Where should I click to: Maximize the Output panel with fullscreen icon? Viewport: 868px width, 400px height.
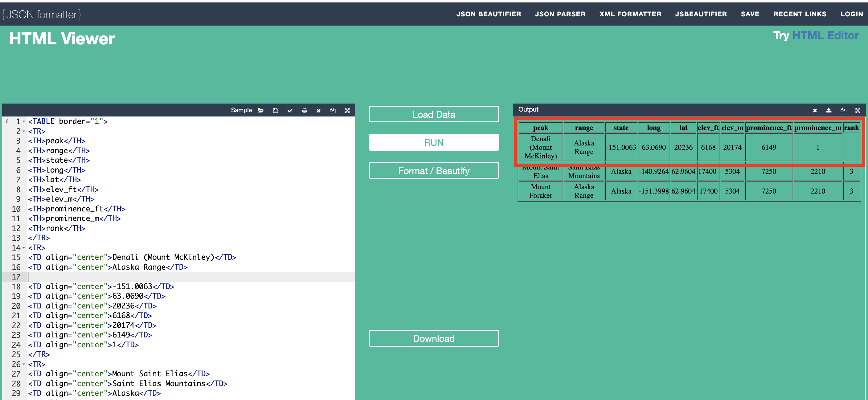pyautogui.click(x=858, y=110)
